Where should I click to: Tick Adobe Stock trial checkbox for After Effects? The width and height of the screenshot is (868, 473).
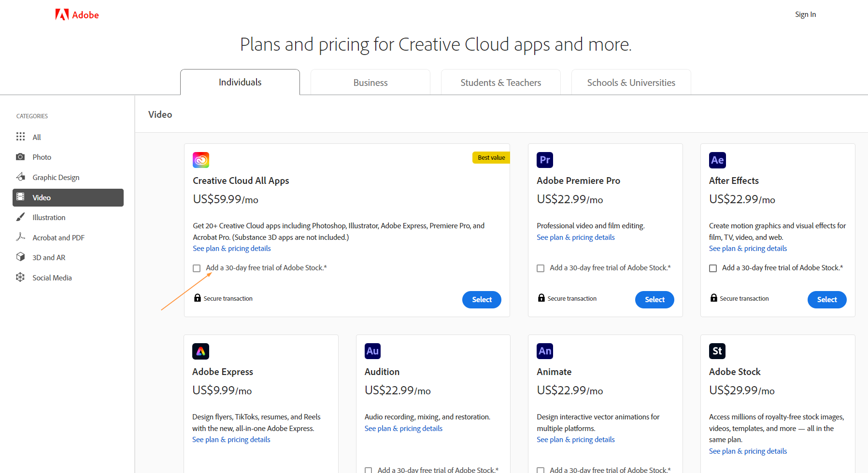click(713, 268)
